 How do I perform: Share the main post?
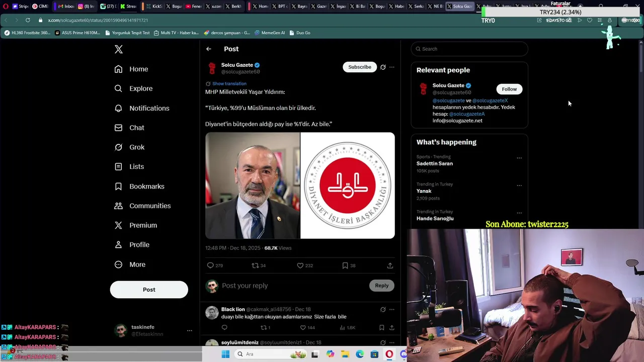(x=390, y=265)
